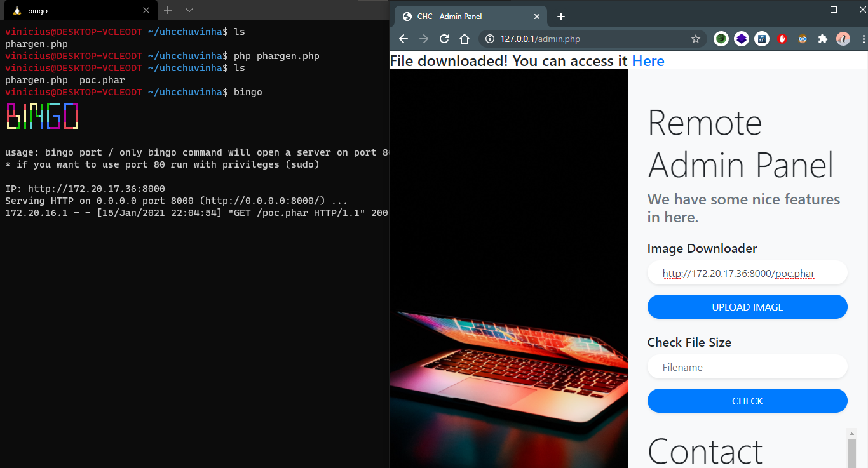Click the 'IP: http://172.20.17.36:8000' terminal line
Viewport: 868px width, 468px height.
point(85,189)
